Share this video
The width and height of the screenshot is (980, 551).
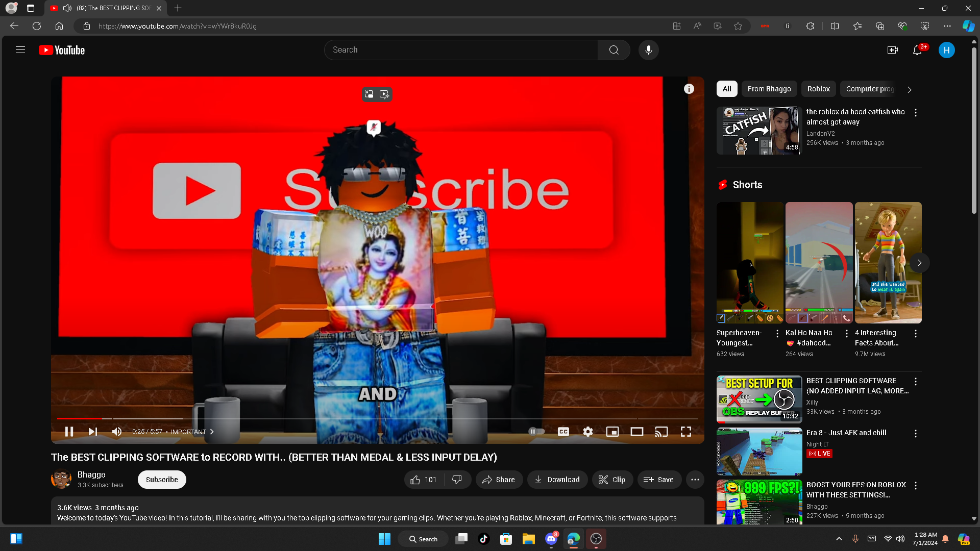pyautogui.click(x=499, y=480)
